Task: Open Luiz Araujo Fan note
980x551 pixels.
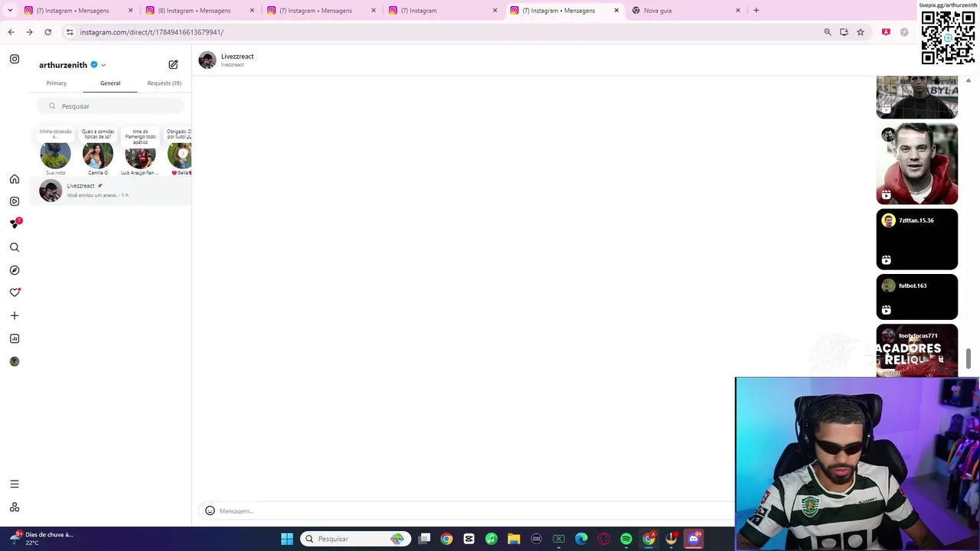Action: click(x=140, y=155)
